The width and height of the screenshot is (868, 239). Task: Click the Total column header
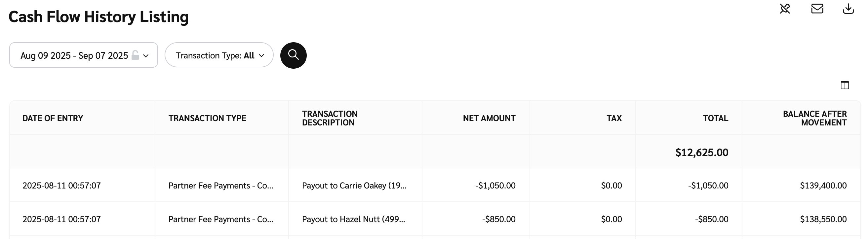[x=715, y=118]
